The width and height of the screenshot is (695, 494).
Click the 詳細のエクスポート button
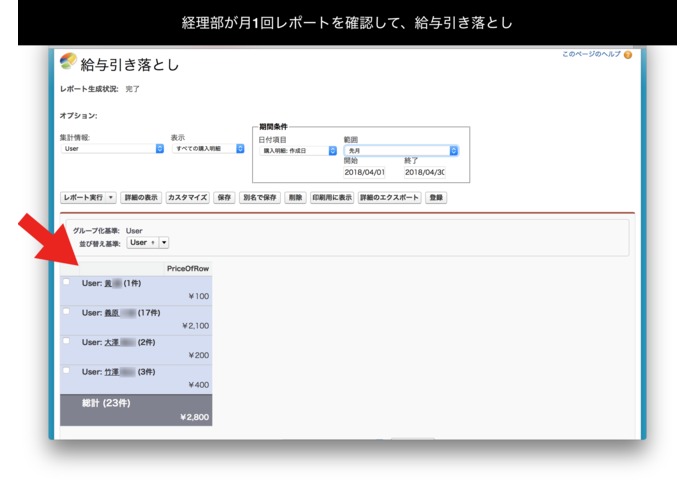coord(389,198)
